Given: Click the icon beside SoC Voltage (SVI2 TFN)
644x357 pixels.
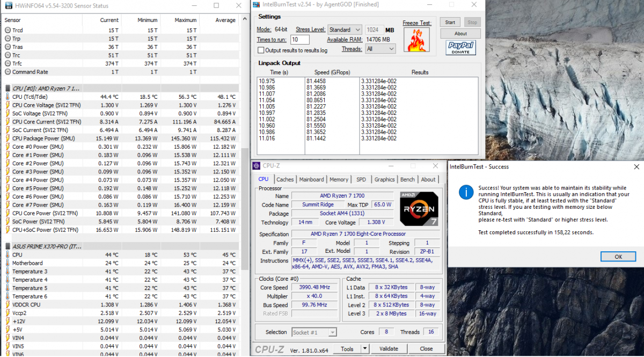Looking at the screenshot, I should coord(8,113).
